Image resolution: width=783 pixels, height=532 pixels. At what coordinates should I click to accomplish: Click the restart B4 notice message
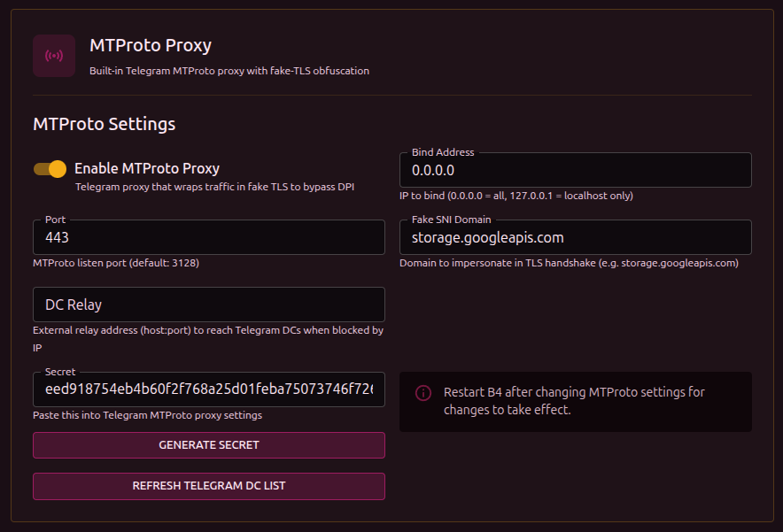coord(574,401)
